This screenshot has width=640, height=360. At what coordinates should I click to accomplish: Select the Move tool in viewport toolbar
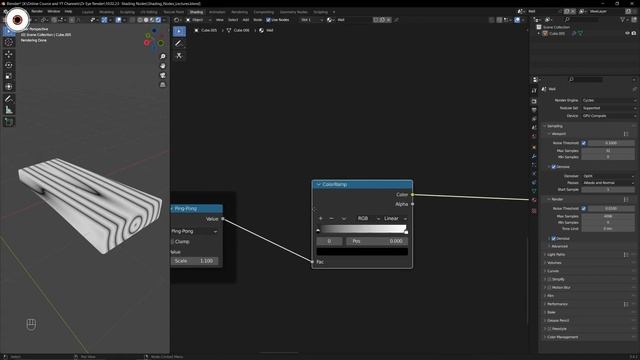(x=9, y=54)
